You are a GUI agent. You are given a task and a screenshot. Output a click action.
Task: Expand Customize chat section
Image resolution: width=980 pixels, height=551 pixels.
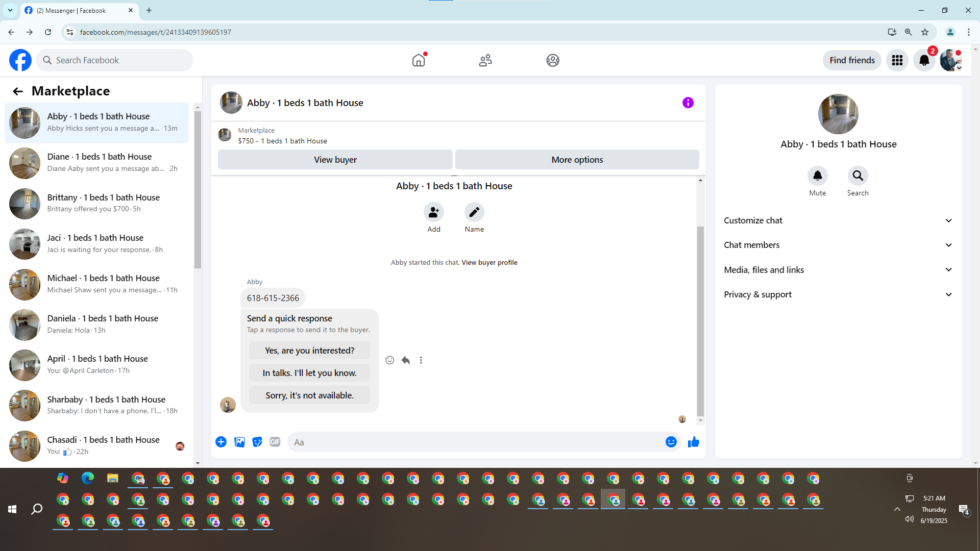tap(838, 220)
